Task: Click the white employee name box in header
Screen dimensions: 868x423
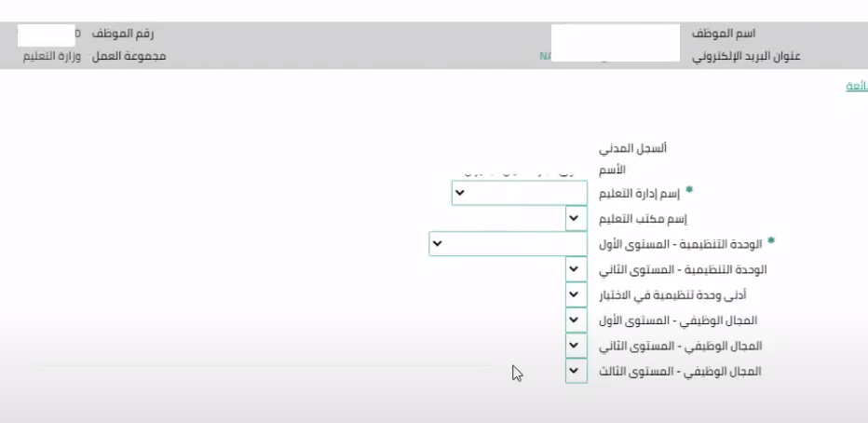Action: point(615,43)
